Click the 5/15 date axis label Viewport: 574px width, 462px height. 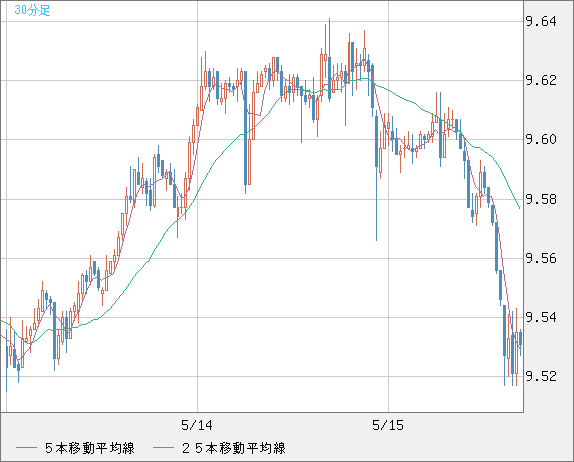388,425
